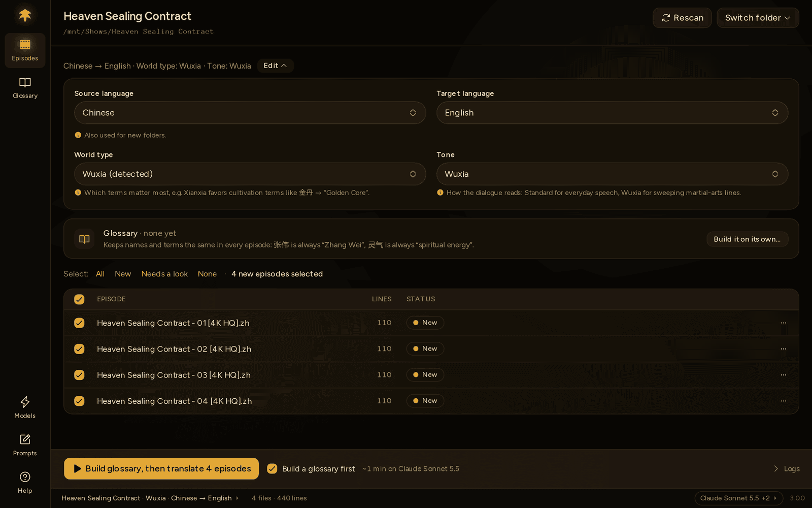This screenshot has height=508, width=812.
Task: Select New episodes filter
Action: coord(123,274)
